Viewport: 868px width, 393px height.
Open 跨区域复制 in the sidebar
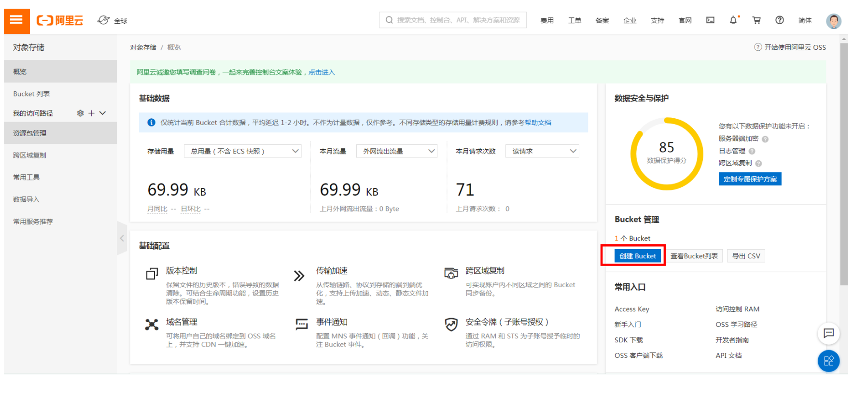click(60, 155)
